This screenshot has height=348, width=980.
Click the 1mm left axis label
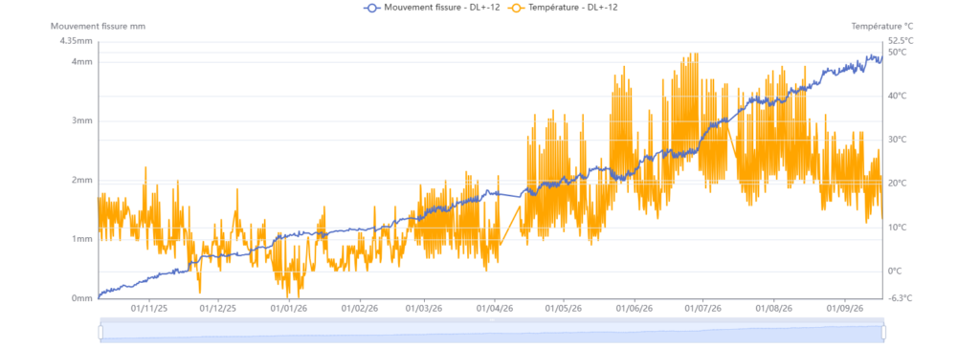click(82, 239)
